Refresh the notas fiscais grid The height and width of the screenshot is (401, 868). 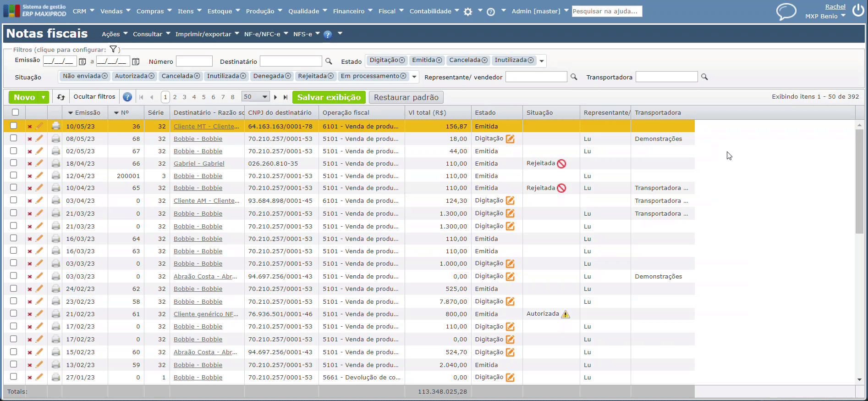click(61, 97)
